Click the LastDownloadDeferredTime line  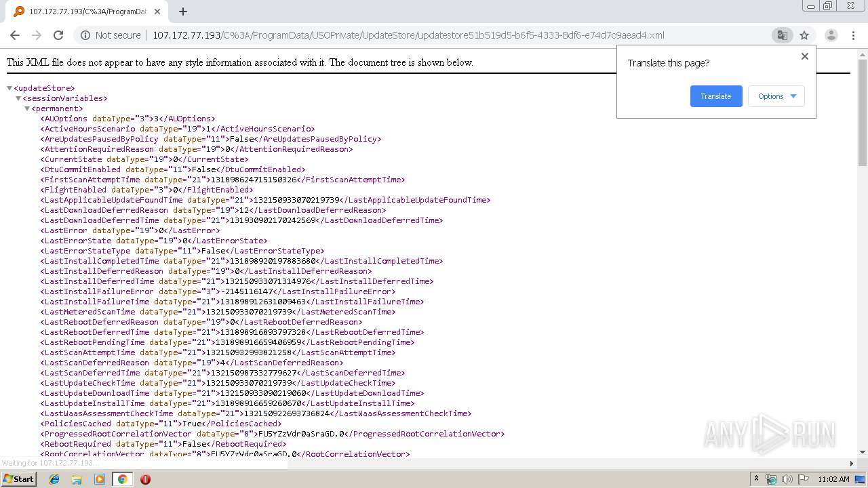coord(241,220)
